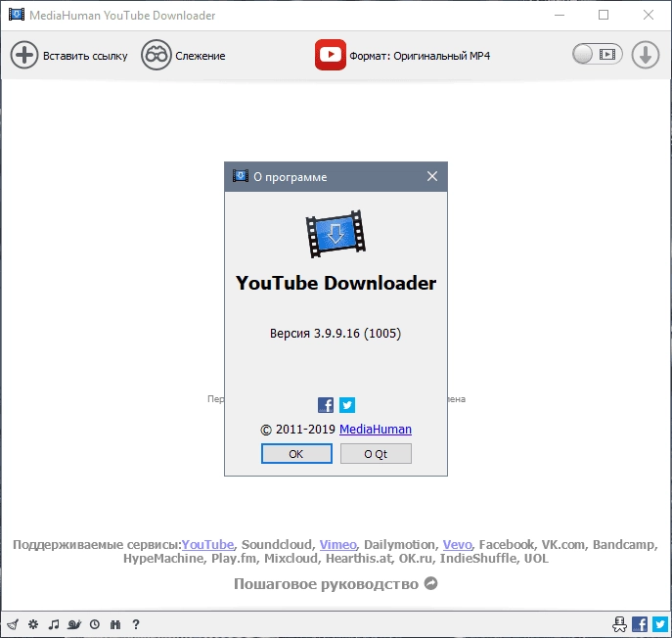Open the MediaHuman link in About dialog
Screen dimensions: 672x638
tap(376, 430)
